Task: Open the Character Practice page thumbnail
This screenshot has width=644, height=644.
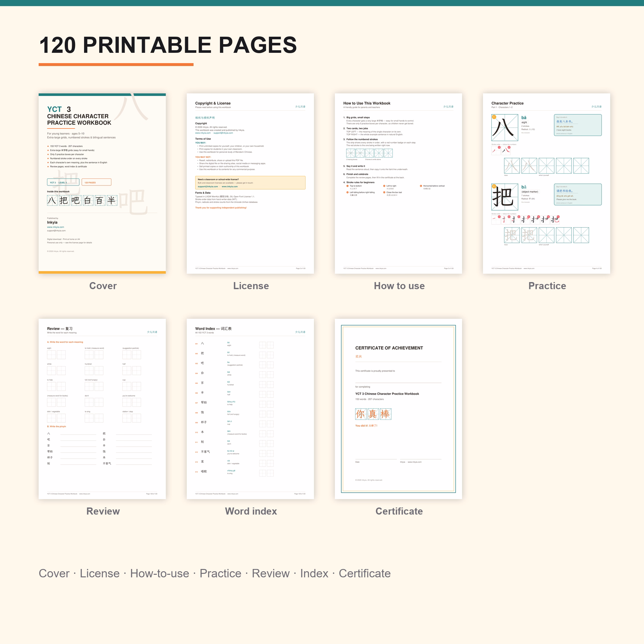Action: coord(546,183)
